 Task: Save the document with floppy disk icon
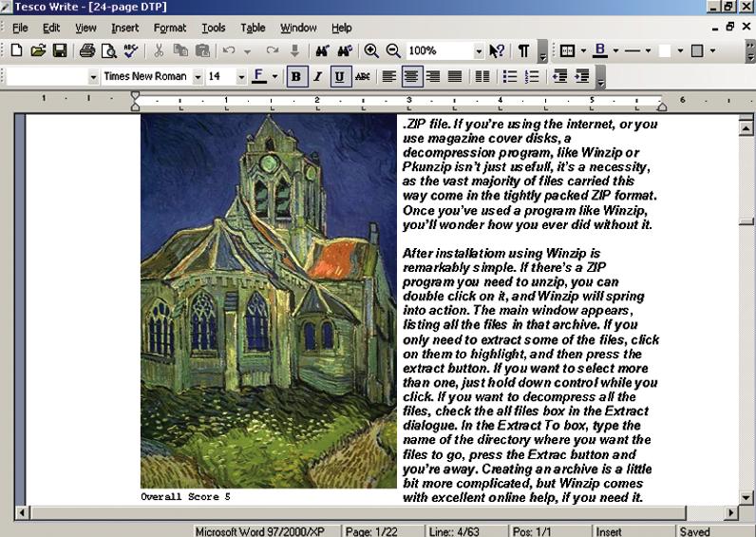[x=60, y=50]
